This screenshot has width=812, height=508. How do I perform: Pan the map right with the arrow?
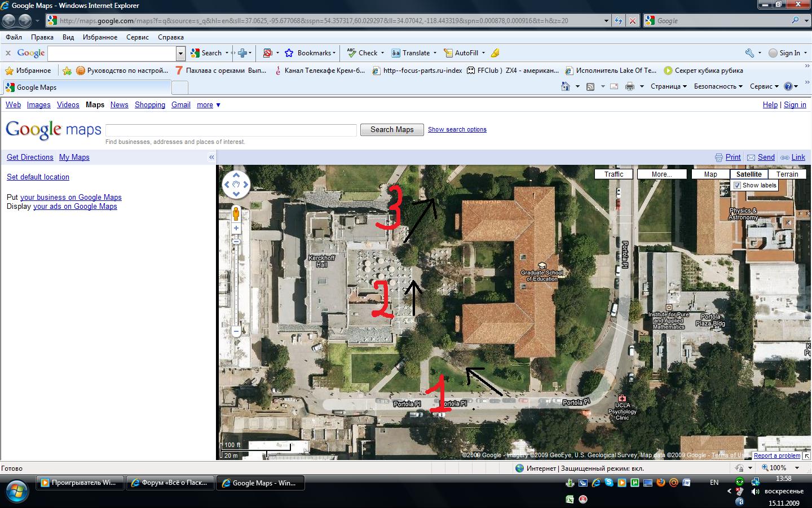[245, 185]
